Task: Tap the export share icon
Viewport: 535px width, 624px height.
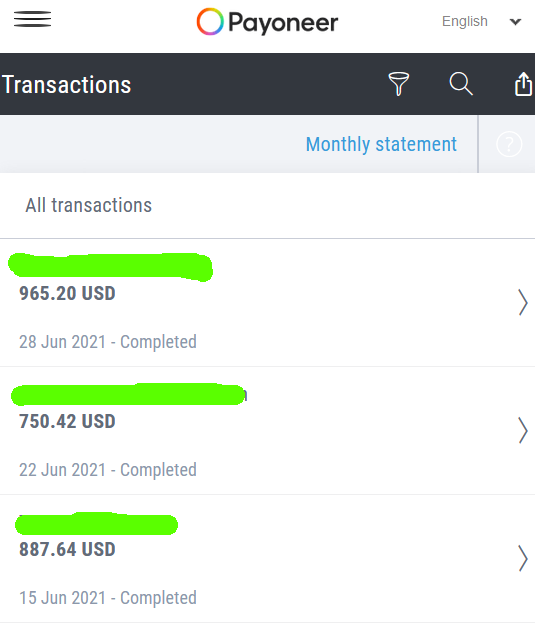Action: point(523,84)
